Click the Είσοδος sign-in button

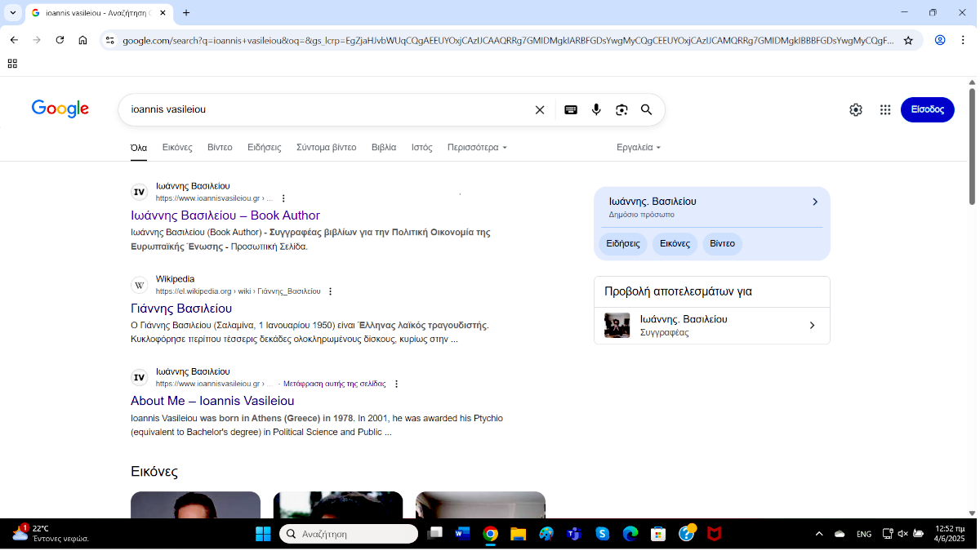click(927, 109)
